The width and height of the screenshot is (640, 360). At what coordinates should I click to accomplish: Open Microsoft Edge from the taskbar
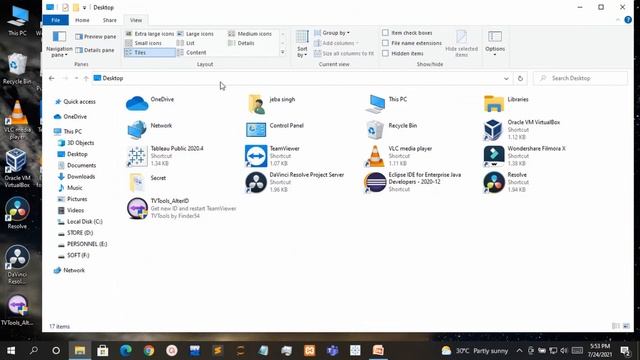(x=126, y=351)
